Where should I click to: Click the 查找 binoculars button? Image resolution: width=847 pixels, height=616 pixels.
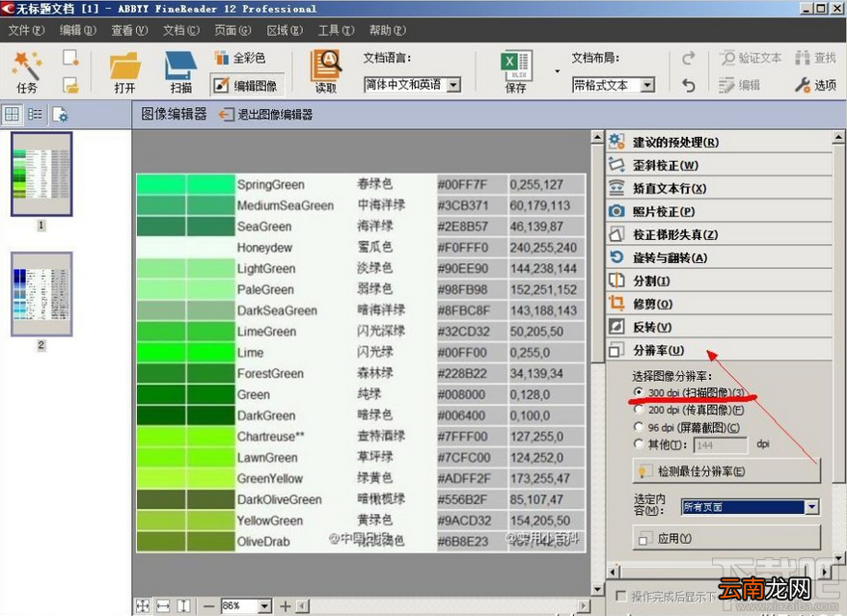tap(816, 58)
